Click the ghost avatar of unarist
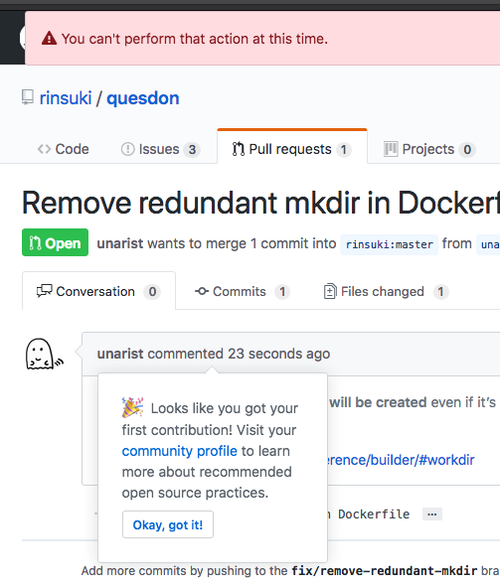500x586 pixels. tap(44, 354)
